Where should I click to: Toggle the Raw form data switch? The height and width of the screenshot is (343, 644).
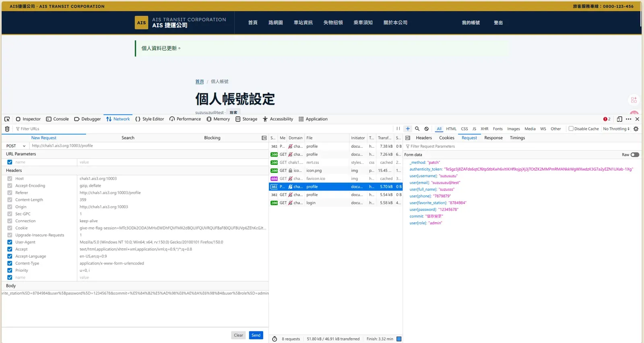(635, 155)
